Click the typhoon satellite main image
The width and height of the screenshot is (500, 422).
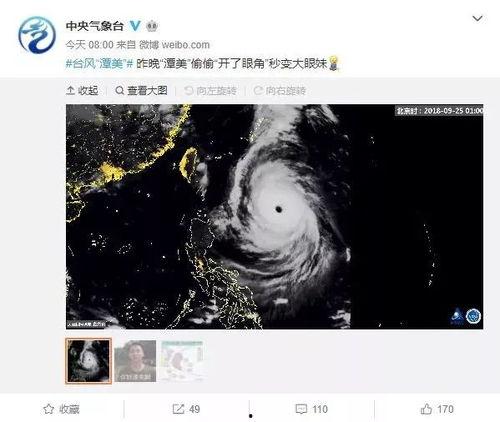tap(274, 217)
